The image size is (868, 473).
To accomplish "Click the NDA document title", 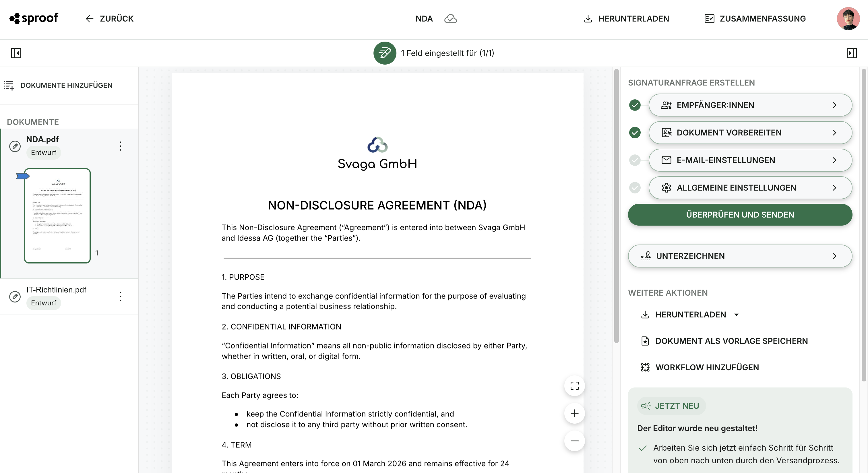I will (x=424, y=19).
